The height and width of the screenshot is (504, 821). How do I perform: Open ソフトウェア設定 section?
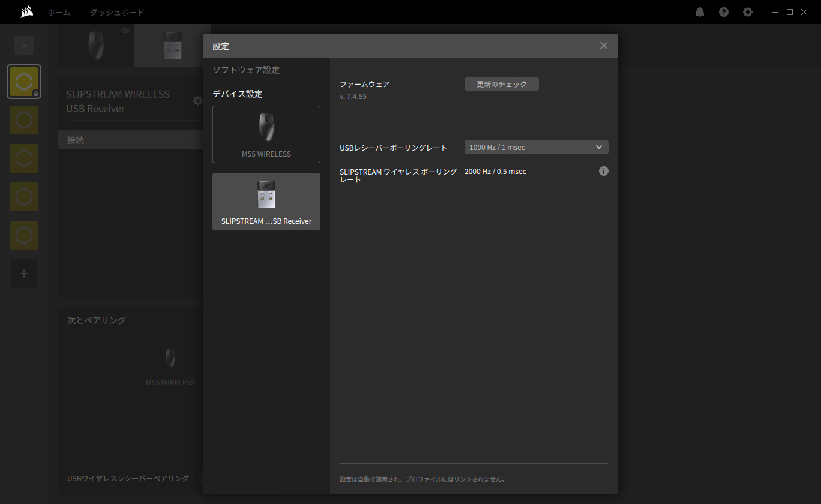[246, 70]
